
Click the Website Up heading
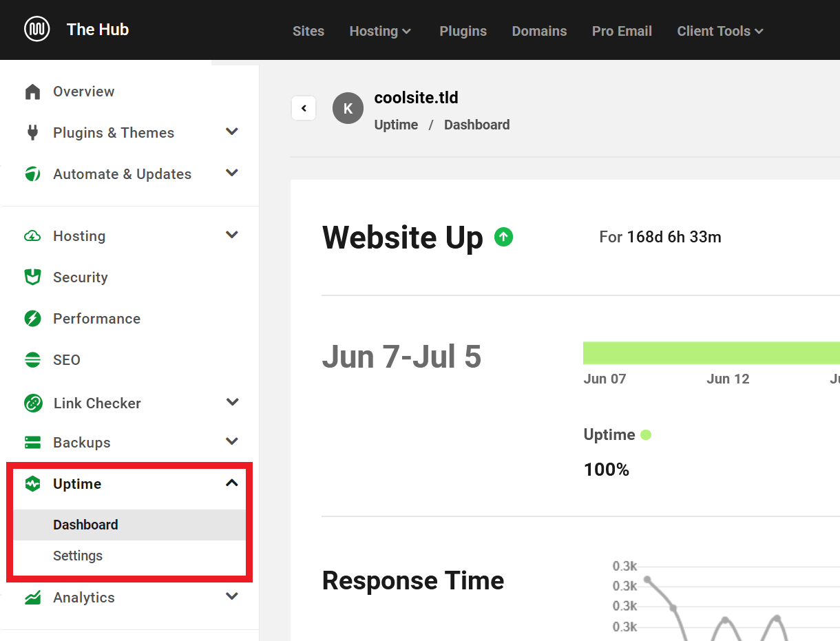point(403,238)
